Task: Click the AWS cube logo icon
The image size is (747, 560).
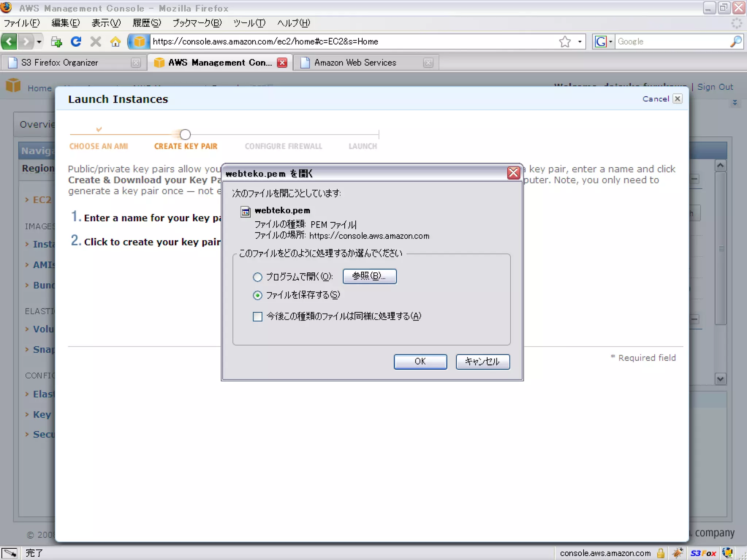Action: tap(13, 85)
